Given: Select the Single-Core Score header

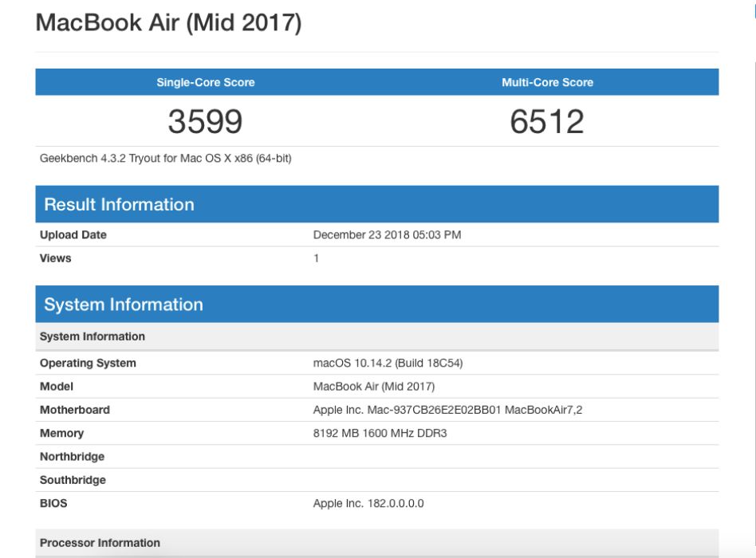Looking at the screenshot, I should (x=206, y=82).
